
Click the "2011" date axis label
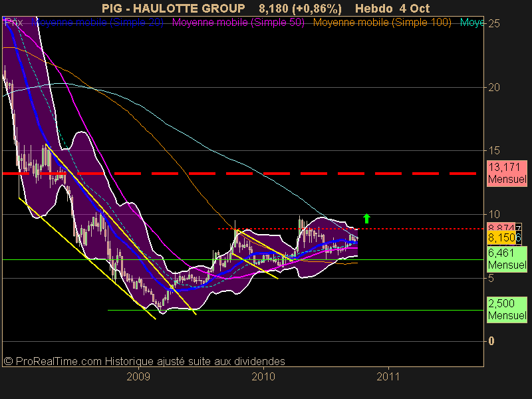(388, 376)
